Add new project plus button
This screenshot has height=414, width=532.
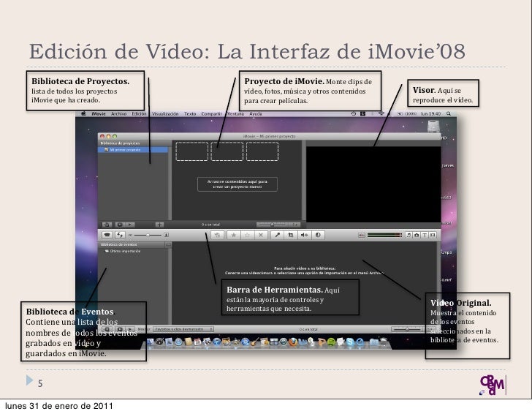point(159,225)
